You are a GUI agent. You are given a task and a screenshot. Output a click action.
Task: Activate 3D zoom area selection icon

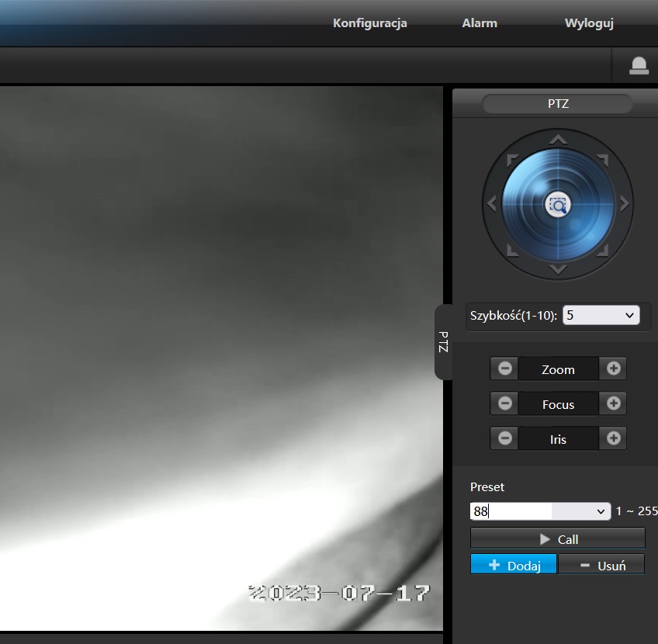(x=558, y=205)
